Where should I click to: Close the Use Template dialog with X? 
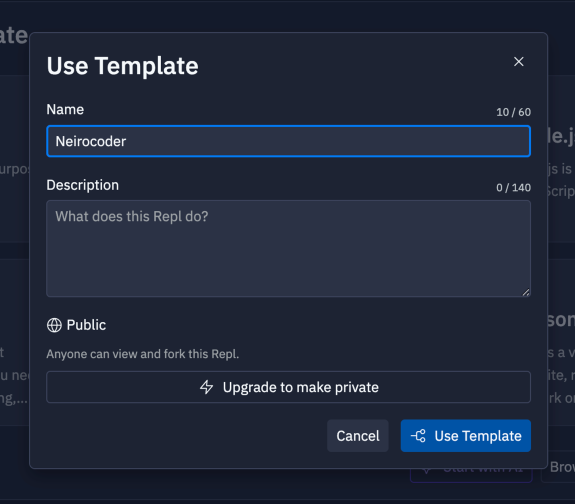[519, 62]
